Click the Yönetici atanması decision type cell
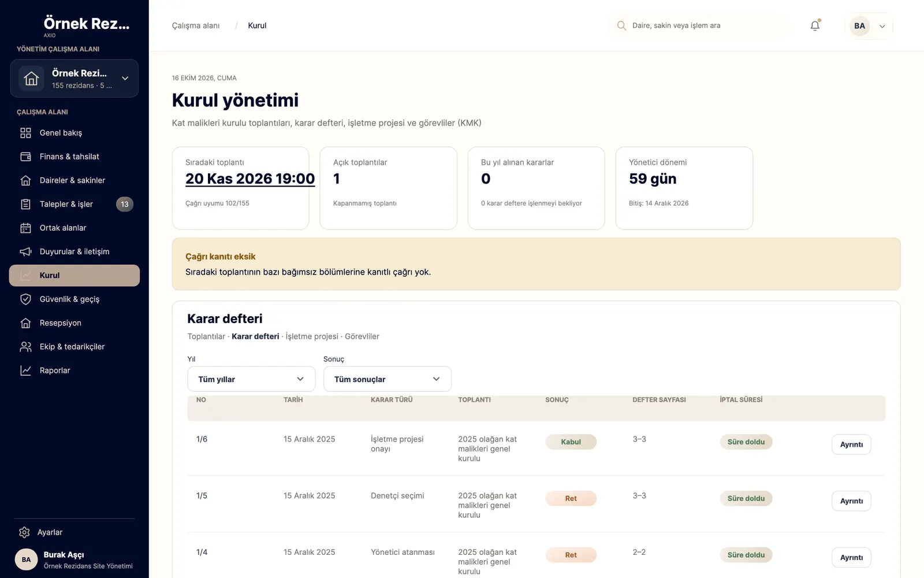924x578 pixels. tap(403, 553)
